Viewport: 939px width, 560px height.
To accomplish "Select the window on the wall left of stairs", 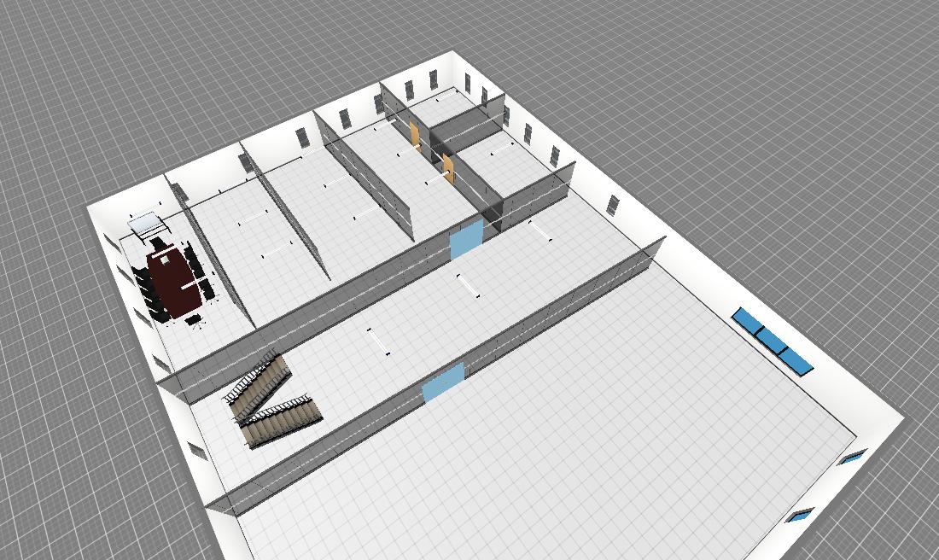I will pyautogui.click(x=197, y=450).
